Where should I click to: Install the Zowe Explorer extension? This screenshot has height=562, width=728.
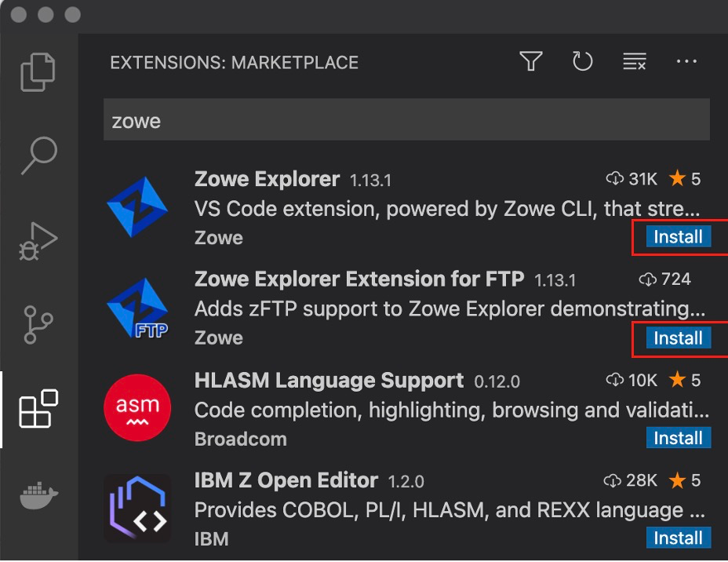tap(678, 236)
